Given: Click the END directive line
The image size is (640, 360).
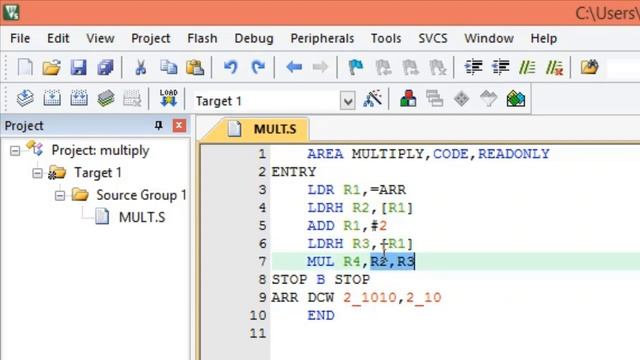Looking at the screenshot, I should pyautogui.click(x=321, y=316).
